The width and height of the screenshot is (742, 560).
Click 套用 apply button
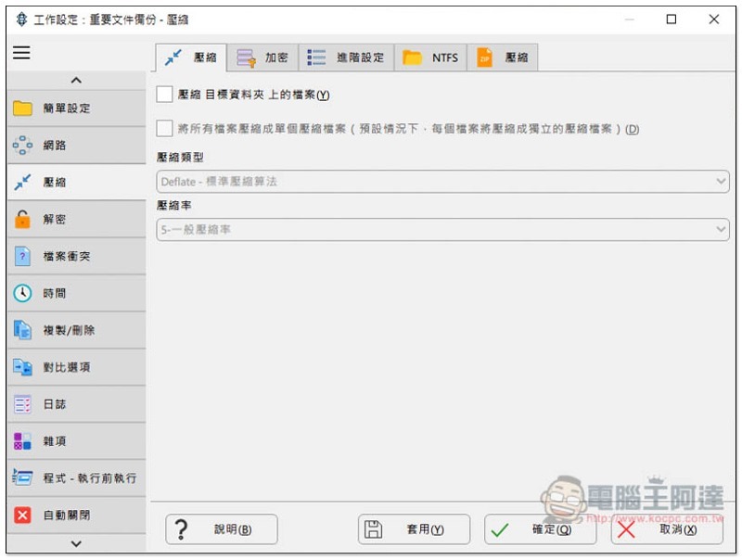click(x=414, y=529)
